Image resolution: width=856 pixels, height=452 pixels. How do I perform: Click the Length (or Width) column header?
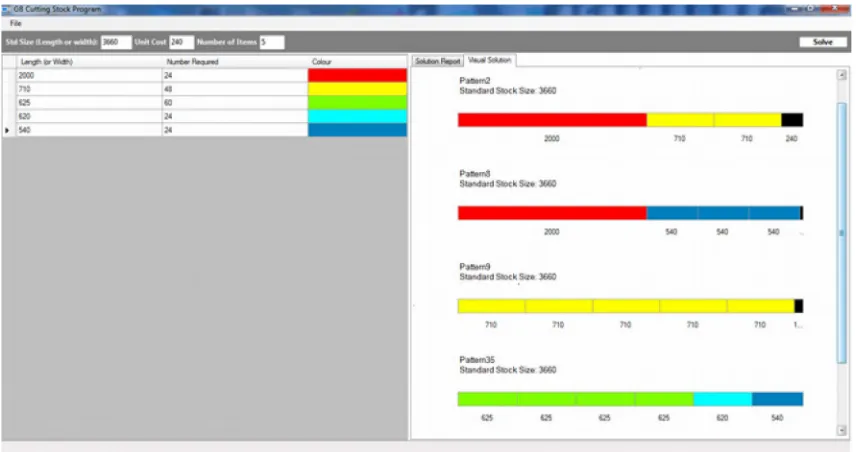(89, 62)
